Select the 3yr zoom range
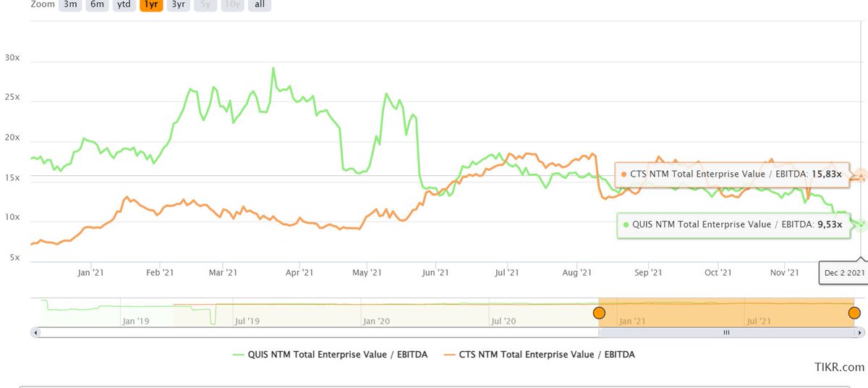 [178, 5]
